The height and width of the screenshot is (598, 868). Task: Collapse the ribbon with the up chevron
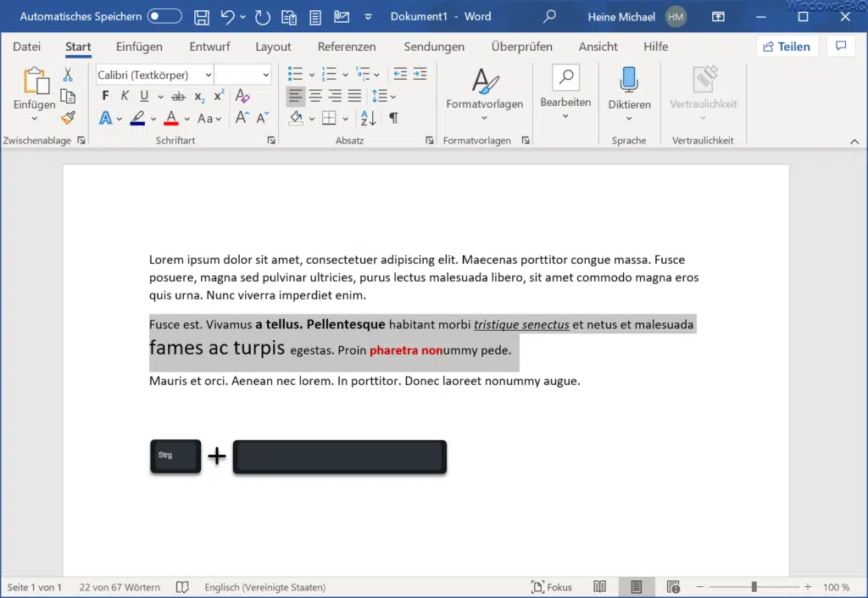click(x=854, y=141)
